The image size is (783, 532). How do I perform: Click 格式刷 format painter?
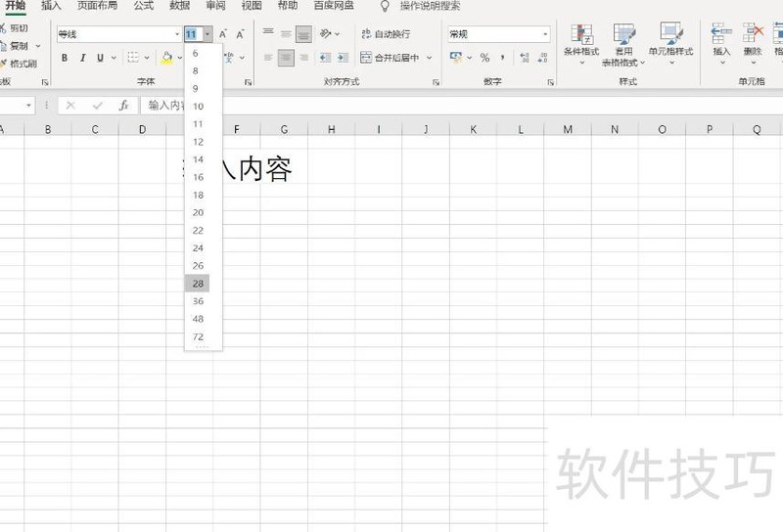coord(19,64)
